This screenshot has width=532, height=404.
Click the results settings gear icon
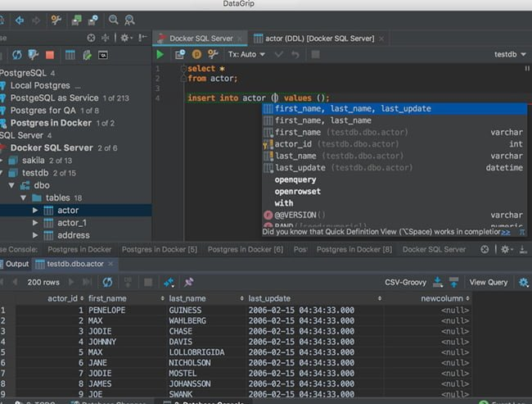click(x=524, y=282)
